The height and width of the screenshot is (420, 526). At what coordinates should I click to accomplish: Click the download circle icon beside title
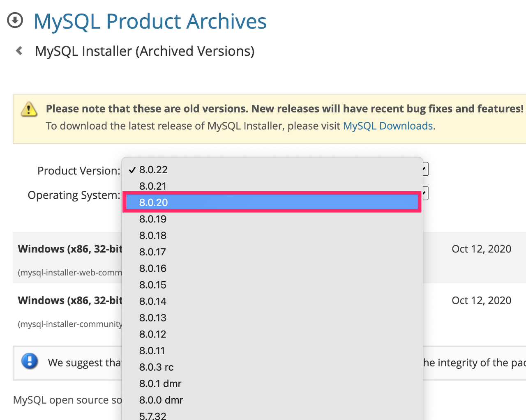pyautogui.click(x=15, y=20)
